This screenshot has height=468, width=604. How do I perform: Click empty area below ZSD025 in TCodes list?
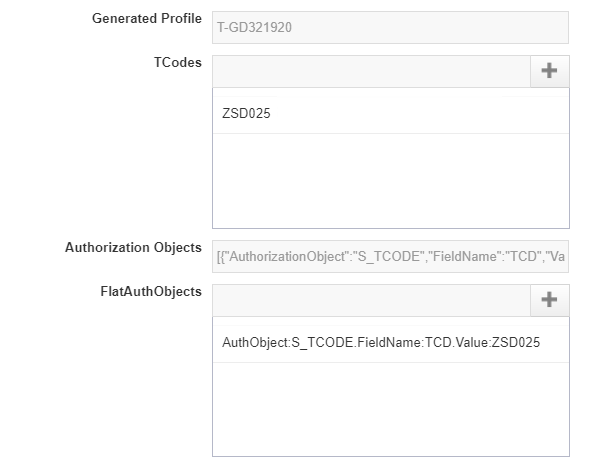click(390, 180)
